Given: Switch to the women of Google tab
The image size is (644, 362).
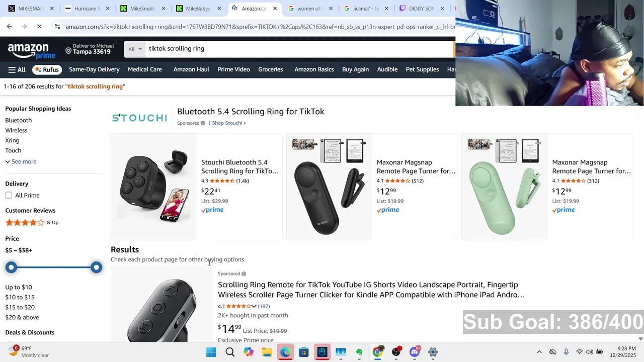Looking at the screenshot, I should click(309, 9).
